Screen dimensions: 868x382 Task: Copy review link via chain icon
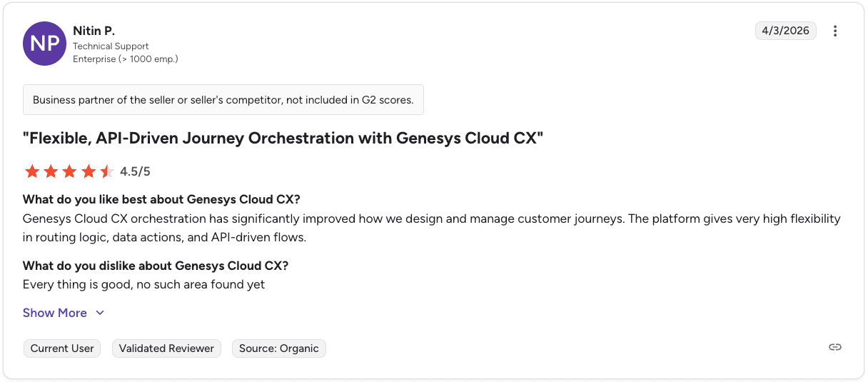[835, 347]
